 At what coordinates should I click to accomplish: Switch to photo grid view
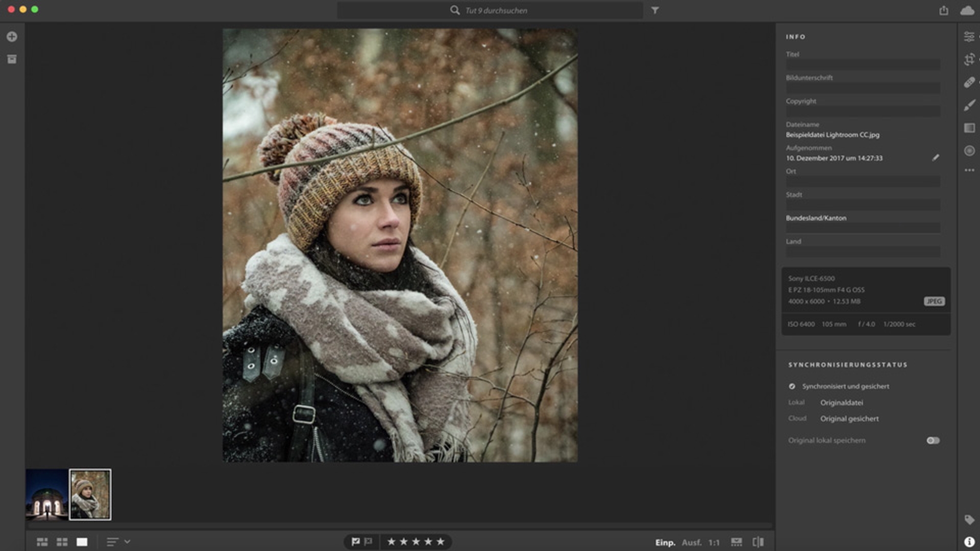(x=42, y=542)
